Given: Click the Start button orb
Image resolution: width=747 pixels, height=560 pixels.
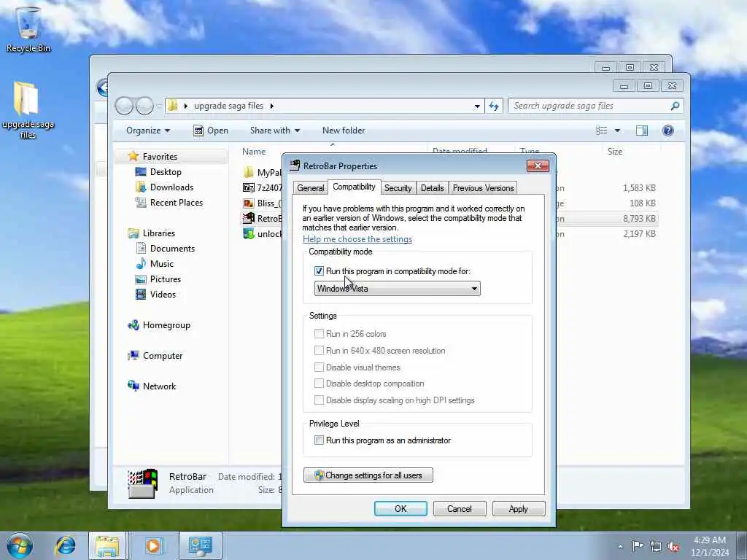Looking at the screenshot, I should [20, 545].
